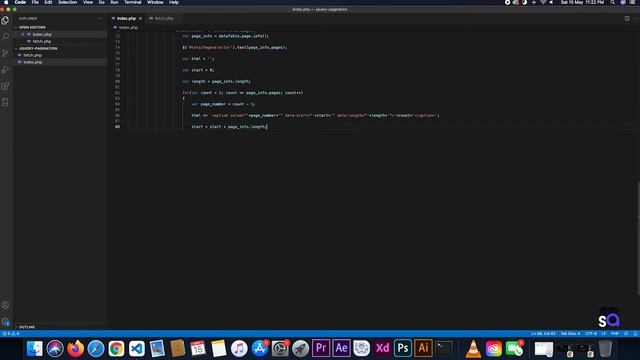
Task: Open the File menu
Action: [35, 2]
